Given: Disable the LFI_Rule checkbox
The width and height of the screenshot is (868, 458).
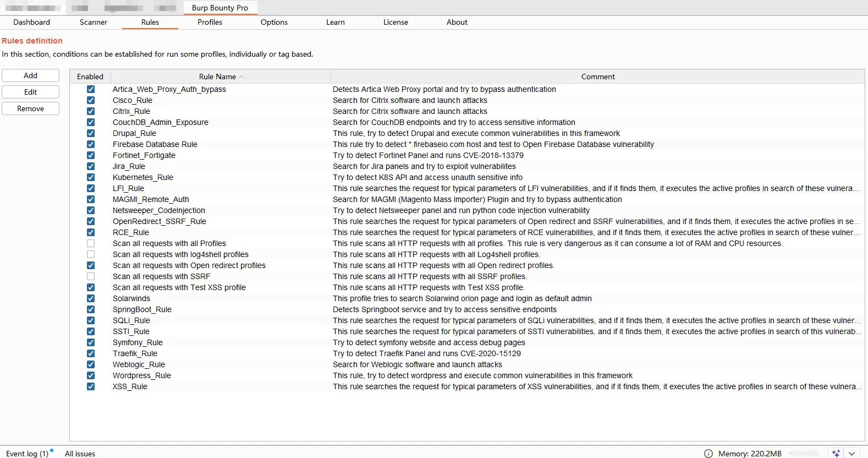Looking at the screenshot, I should 91,188.
